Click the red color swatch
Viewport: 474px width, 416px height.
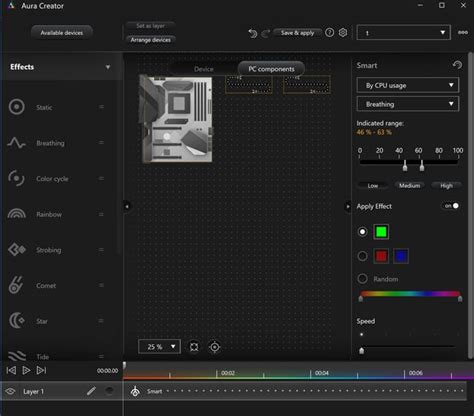tap(381, 256)
